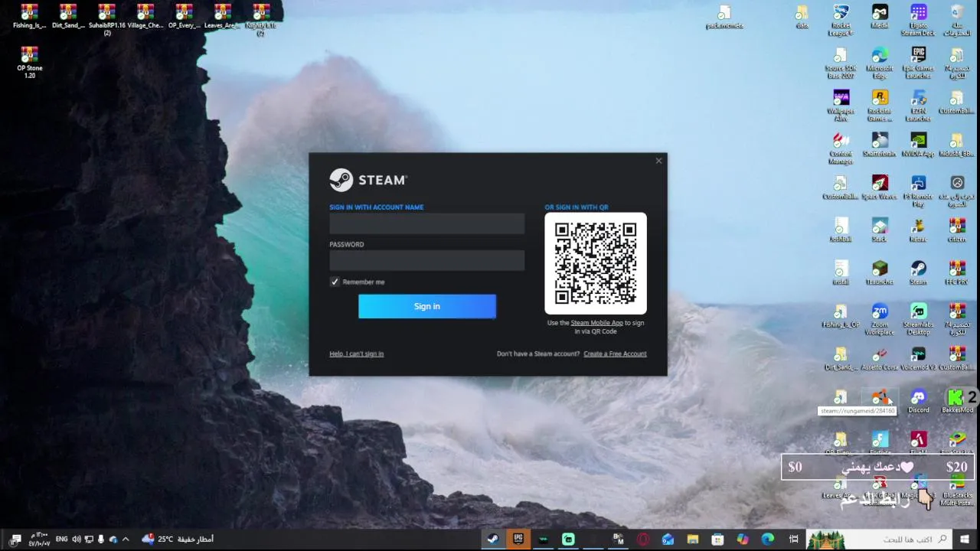Select the NVIDIA App desktop icon
This screenshot has width=980, height=551.
pos(918,145)
